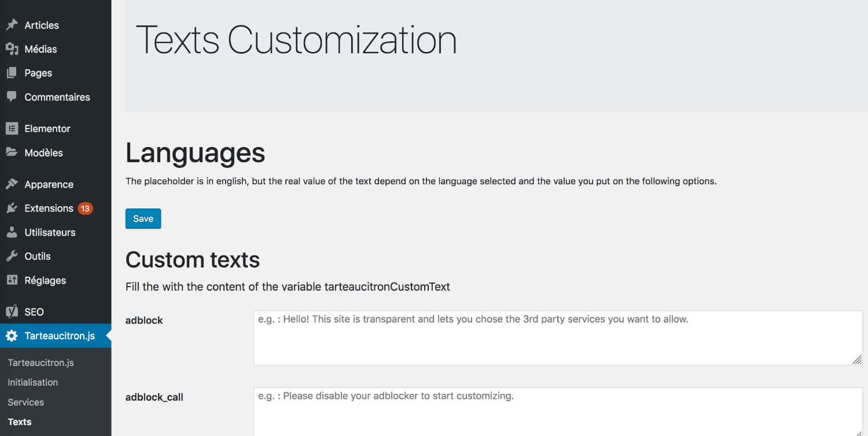Select the Texts submenu entry
Image resolution: width=868 pixels, height=436 pixels.
click(19, 422)
